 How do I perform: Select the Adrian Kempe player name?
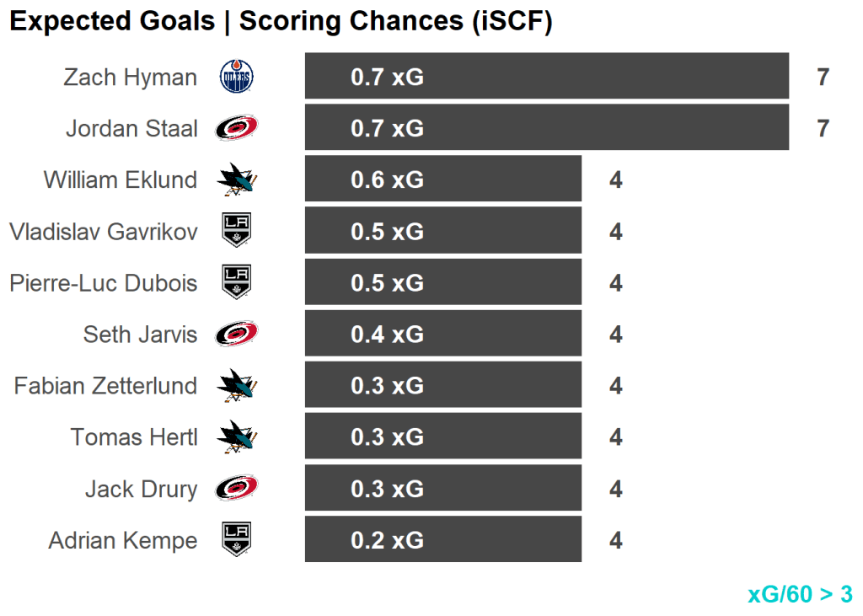tap(123, 540)
